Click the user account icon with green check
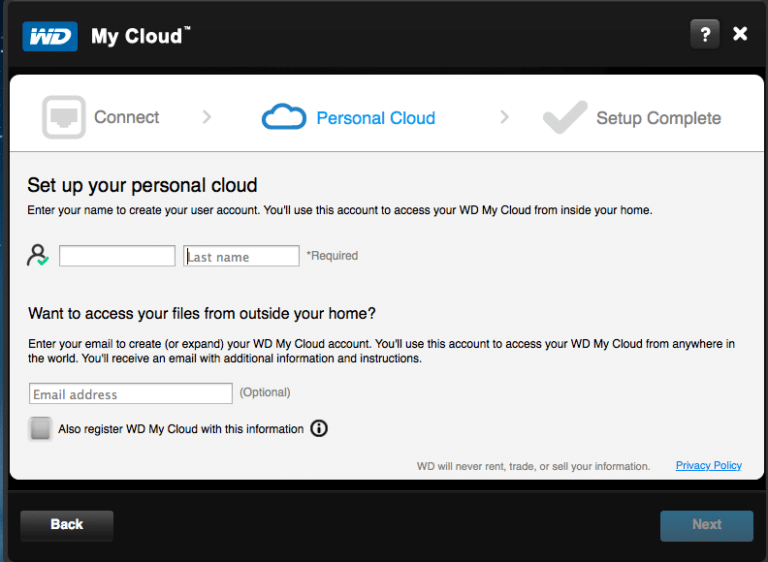 click(38, 255)
